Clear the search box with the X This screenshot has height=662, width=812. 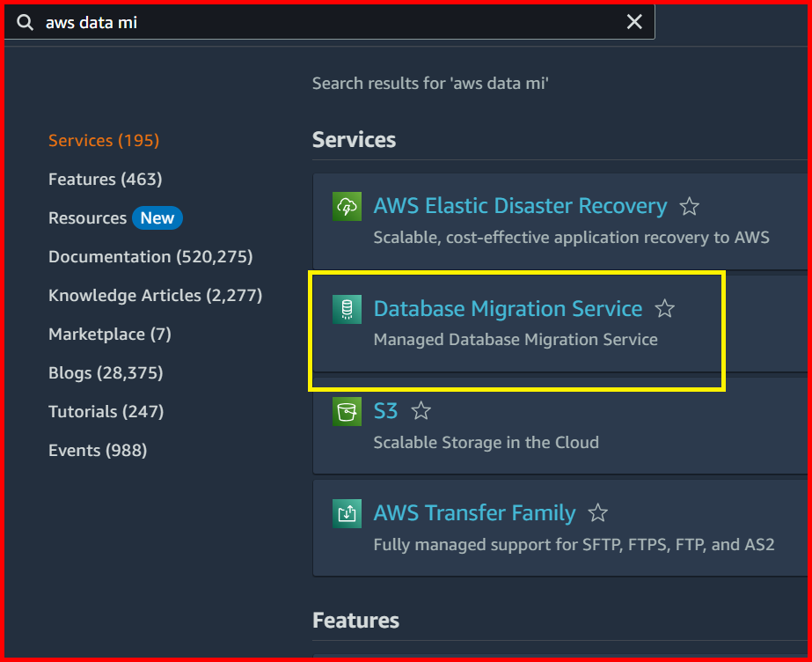[634, 21]
